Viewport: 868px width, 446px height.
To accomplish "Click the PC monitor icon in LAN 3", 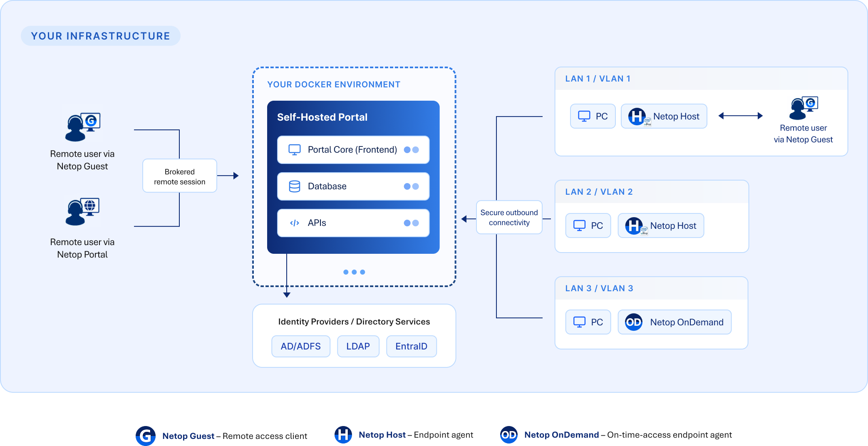I will tap(580, 322).
